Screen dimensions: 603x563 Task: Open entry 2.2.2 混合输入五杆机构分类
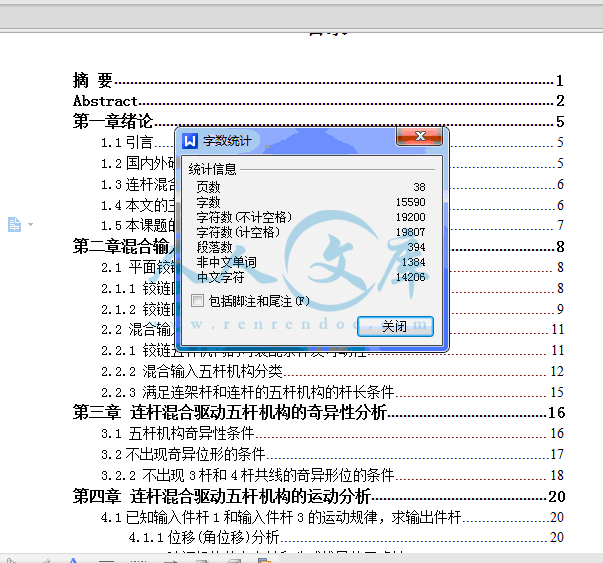332,371
